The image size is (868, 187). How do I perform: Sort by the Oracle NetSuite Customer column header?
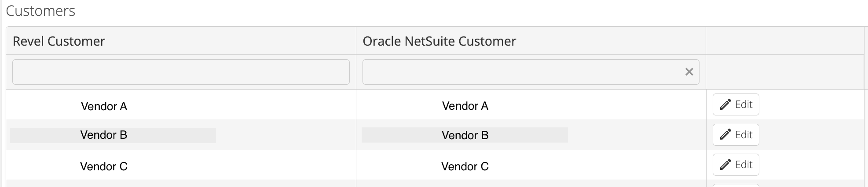439,41
